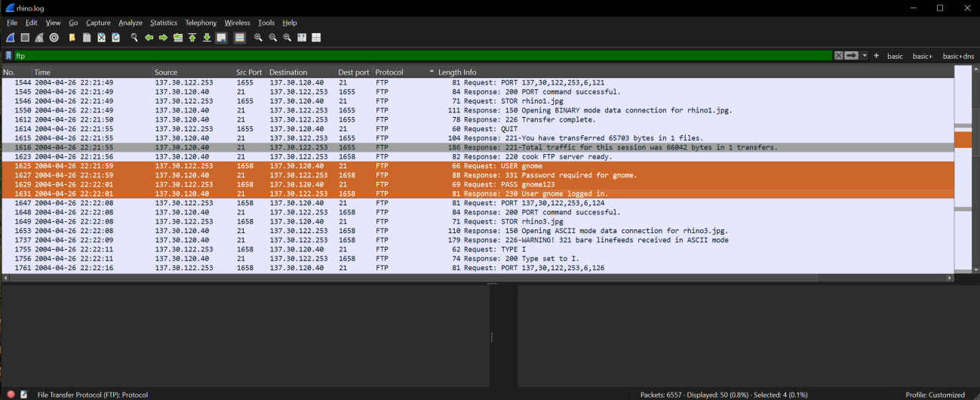
Task: Sort by the Protocol column header
Action: coord(405,72)
